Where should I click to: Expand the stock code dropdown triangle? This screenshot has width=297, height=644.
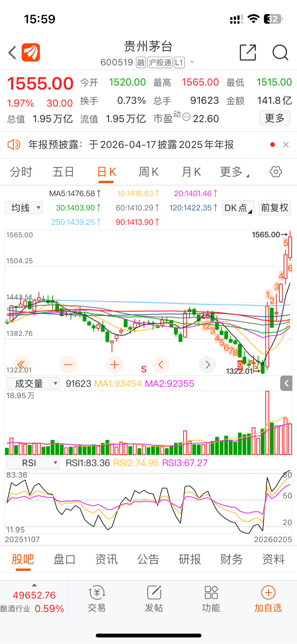192,62
